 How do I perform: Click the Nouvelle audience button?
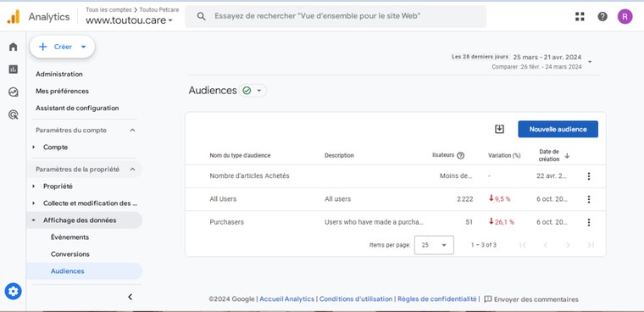[558, 129]
